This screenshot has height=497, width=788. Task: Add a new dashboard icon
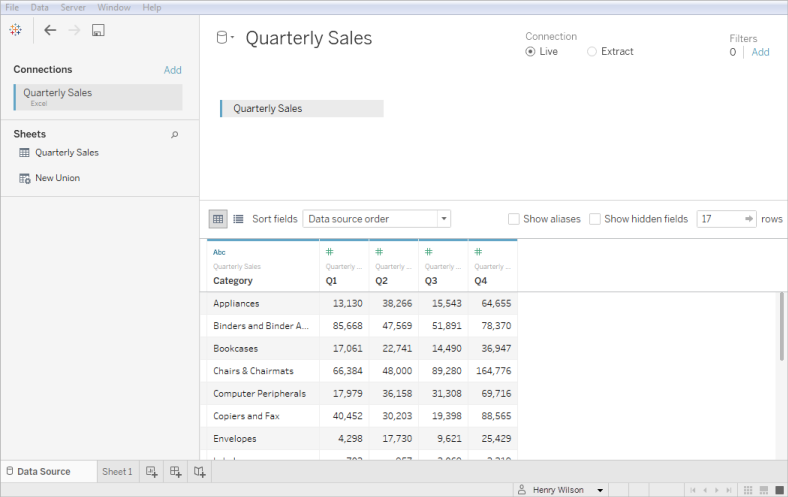(x=175, y=472)
